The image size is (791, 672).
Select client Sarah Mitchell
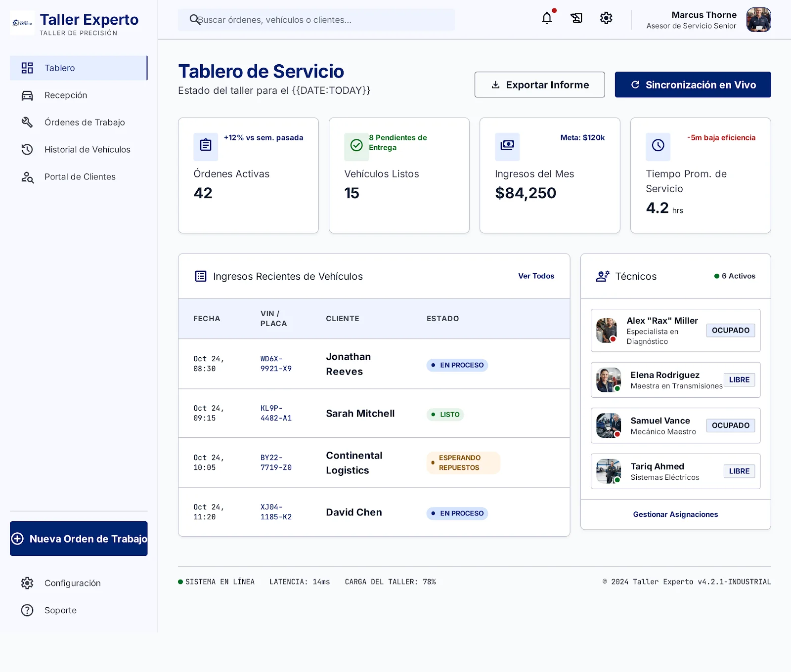click(360, 414)
